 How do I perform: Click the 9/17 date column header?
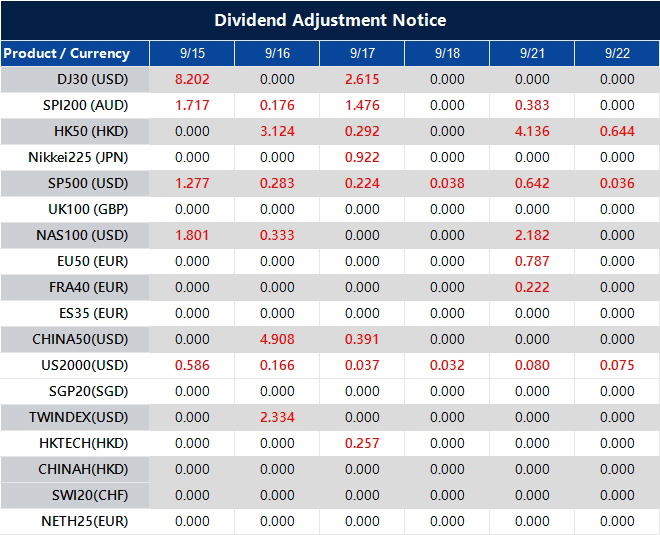(362, 53)
